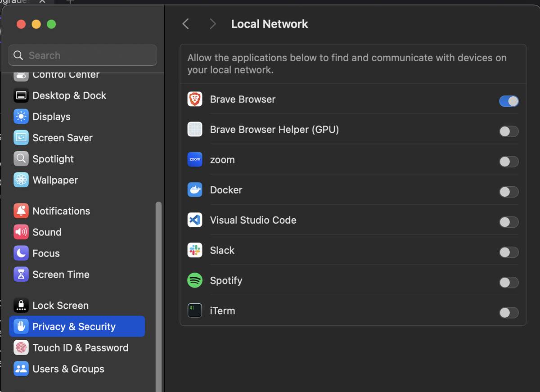540x392 pixels.
Task: Select Users & Groups in the sidebar
Action: click(77, 369)
